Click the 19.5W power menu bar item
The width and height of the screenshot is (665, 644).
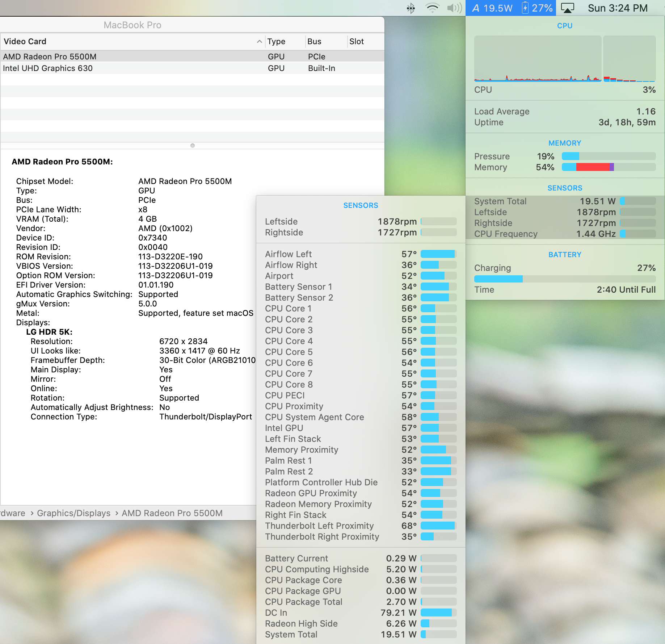point(493,8)
